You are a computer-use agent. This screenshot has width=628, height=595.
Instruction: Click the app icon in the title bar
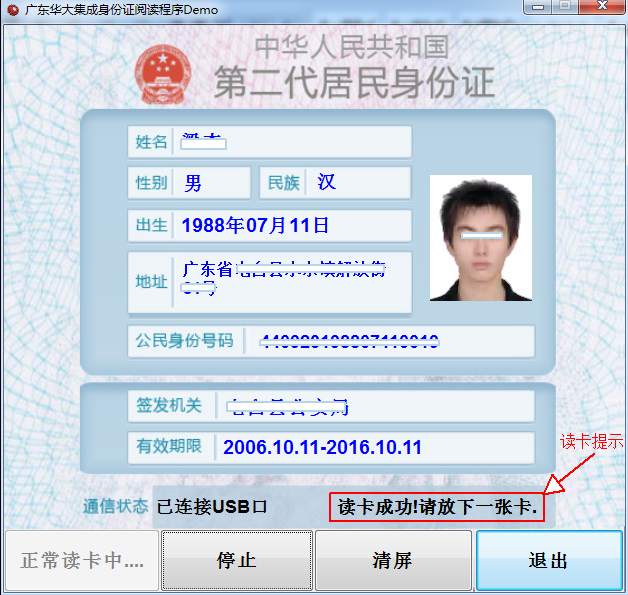tap(11, 9)
